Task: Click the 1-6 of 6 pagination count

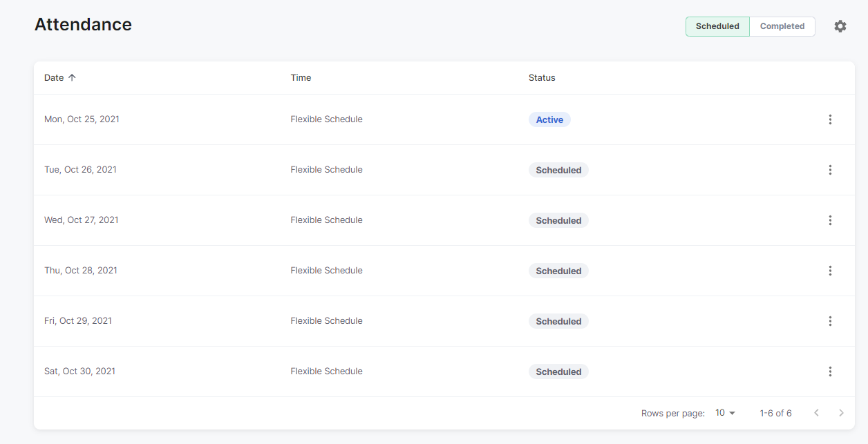Action: pos(775,413)
